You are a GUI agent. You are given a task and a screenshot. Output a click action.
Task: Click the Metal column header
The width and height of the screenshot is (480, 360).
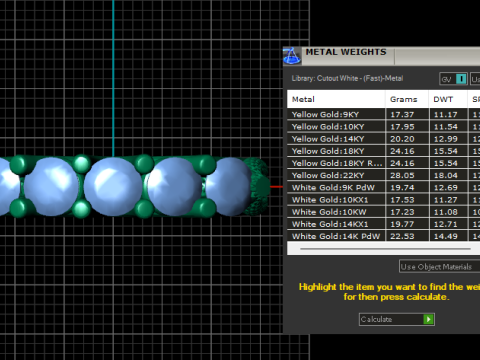point(336,99)
